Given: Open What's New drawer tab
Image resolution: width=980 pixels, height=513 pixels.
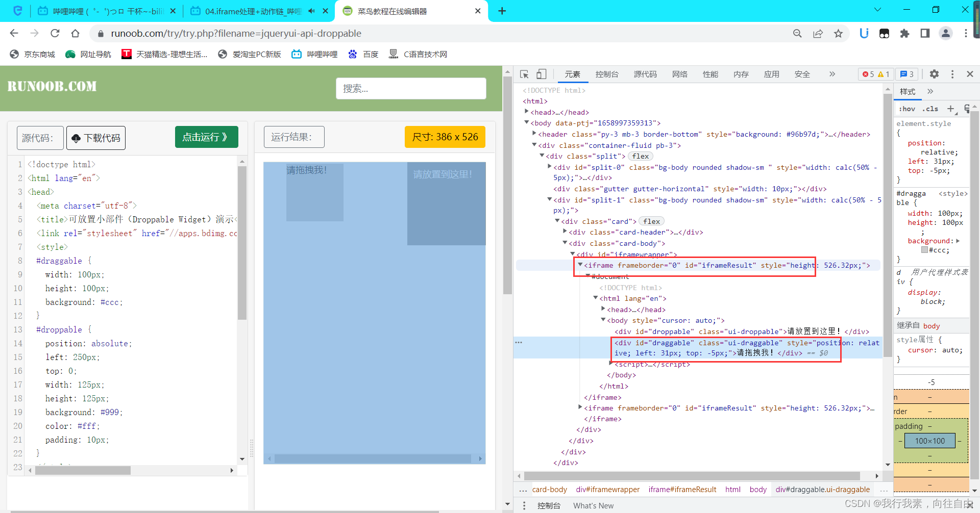Looking at the screenshot, I should point(593,505).
